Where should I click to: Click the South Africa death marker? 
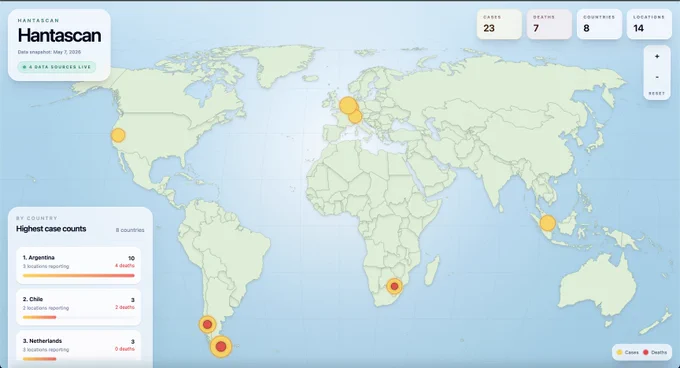click(x=394, y=286)
